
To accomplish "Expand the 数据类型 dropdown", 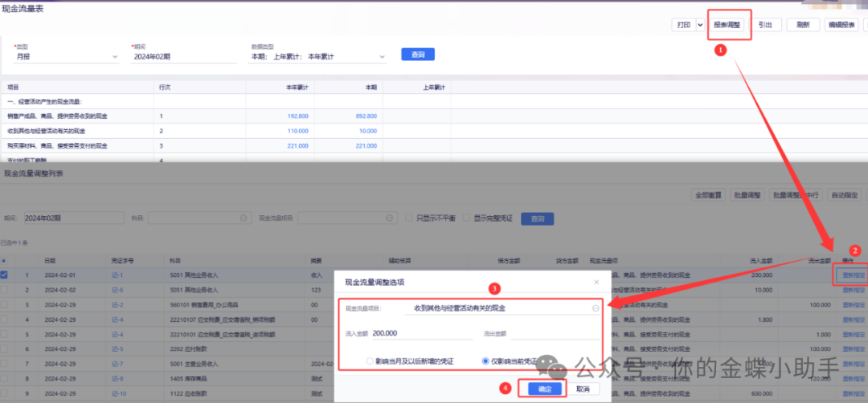I will pos(382,57).
